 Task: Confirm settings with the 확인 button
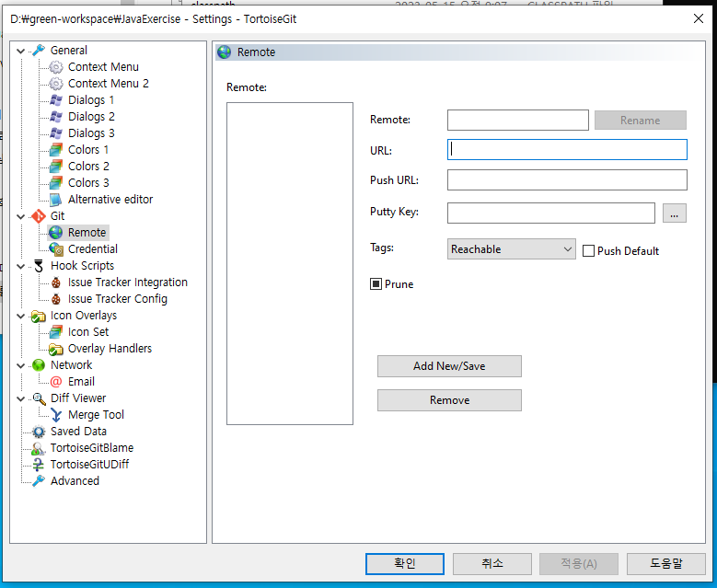(405, 563)
